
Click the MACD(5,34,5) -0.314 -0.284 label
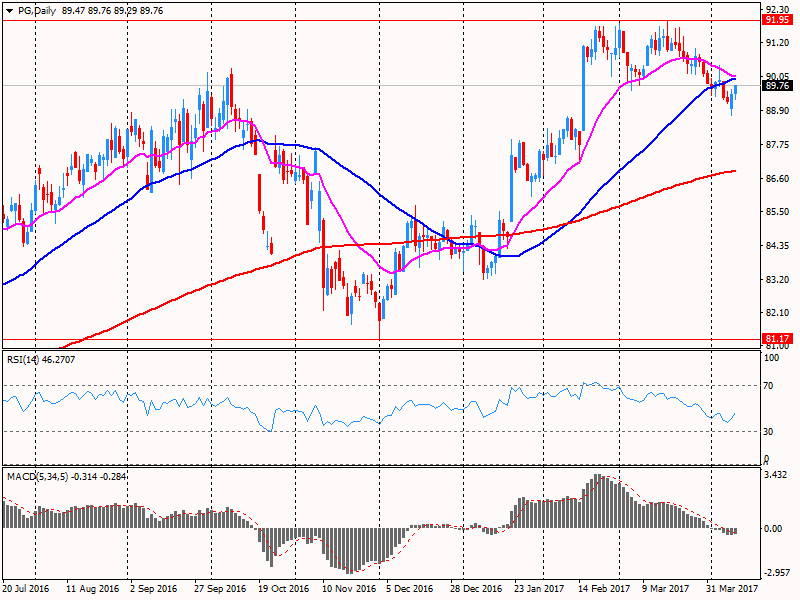67,477
